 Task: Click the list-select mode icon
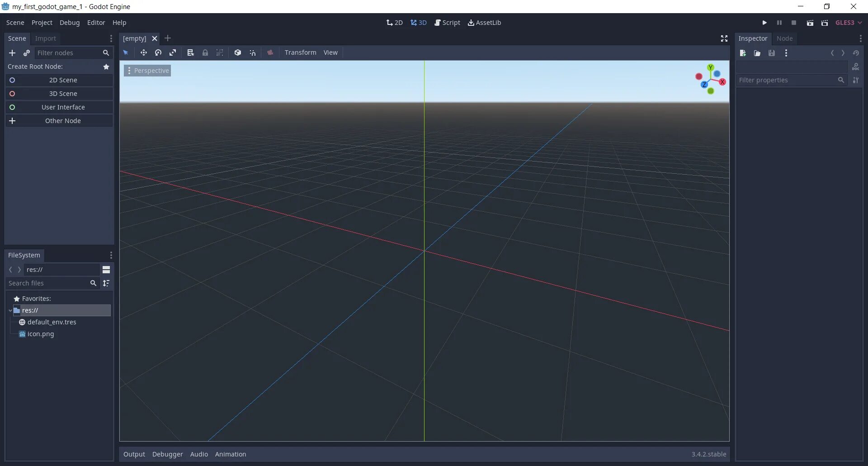pos(190,52)
